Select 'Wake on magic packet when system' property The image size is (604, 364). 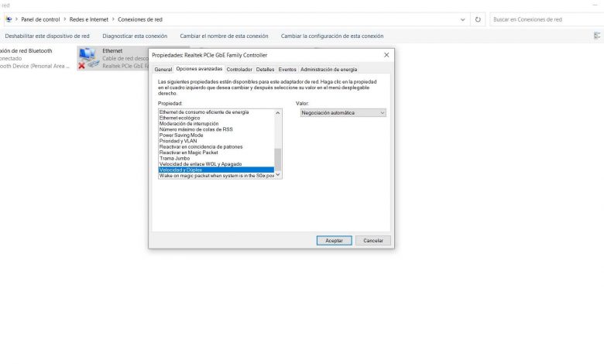pos(216,176)
